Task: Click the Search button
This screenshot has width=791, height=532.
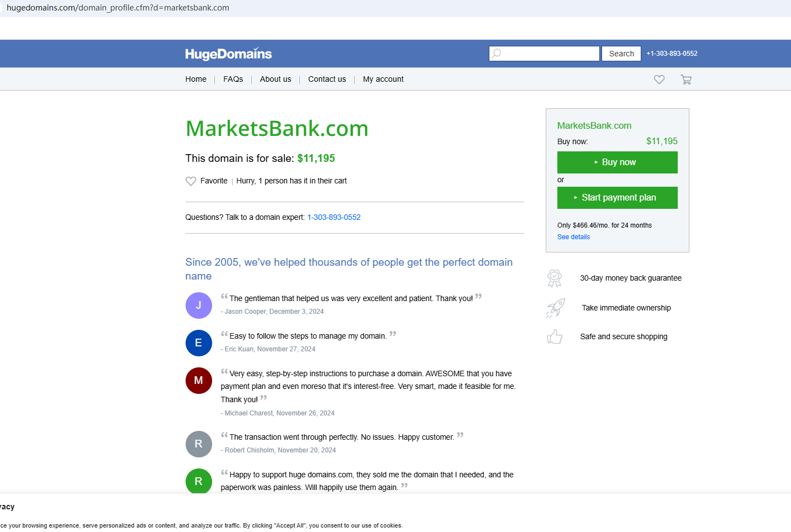Action: point(621,54)
